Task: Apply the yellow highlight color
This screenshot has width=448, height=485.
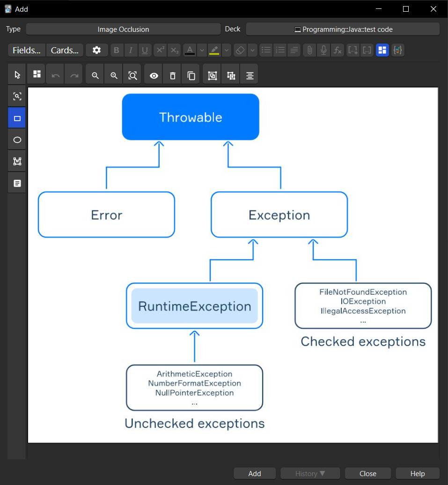Action: pyautogui.click(x=214, y=50)
